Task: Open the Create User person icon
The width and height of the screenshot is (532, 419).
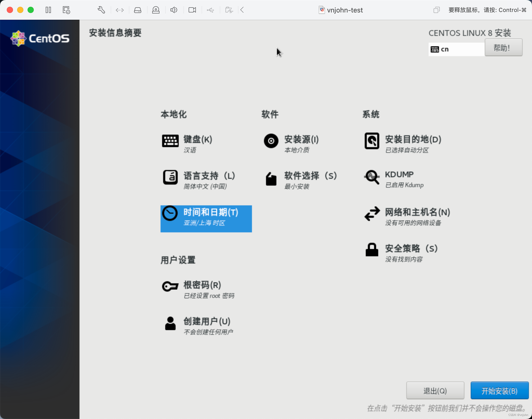Action: (x=170, y=323)
